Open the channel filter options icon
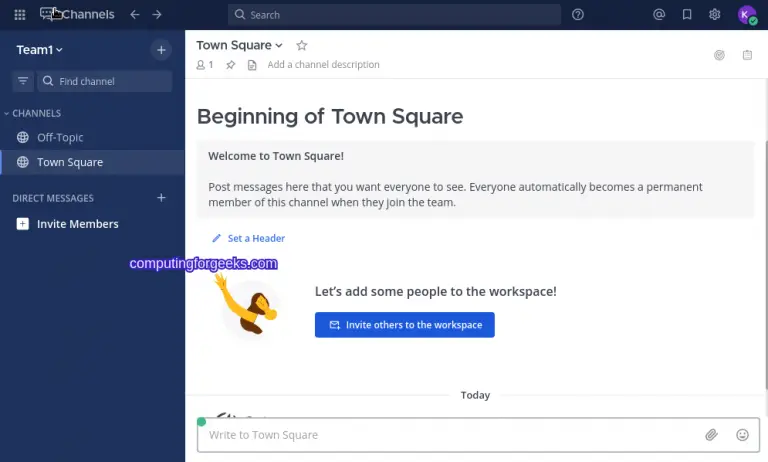 (x=23, y=81)
